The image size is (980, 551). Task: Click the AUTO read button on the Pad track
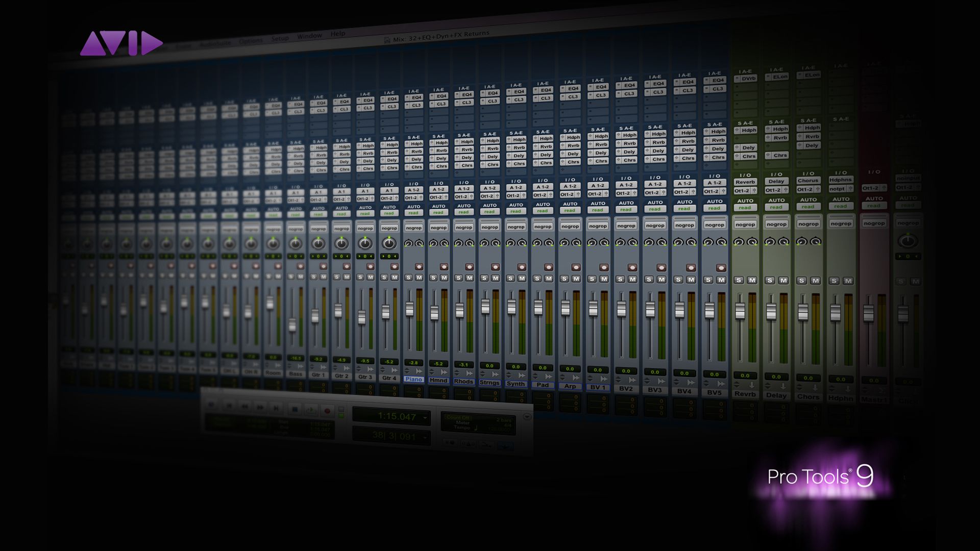[x=543, y=211]
